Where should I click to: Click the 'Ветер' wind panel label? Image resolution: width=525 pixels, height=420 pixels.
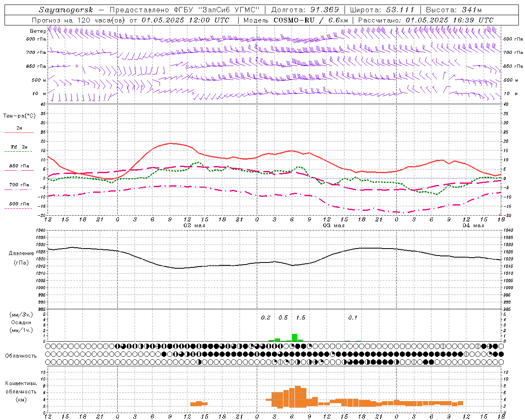[38, 31]
